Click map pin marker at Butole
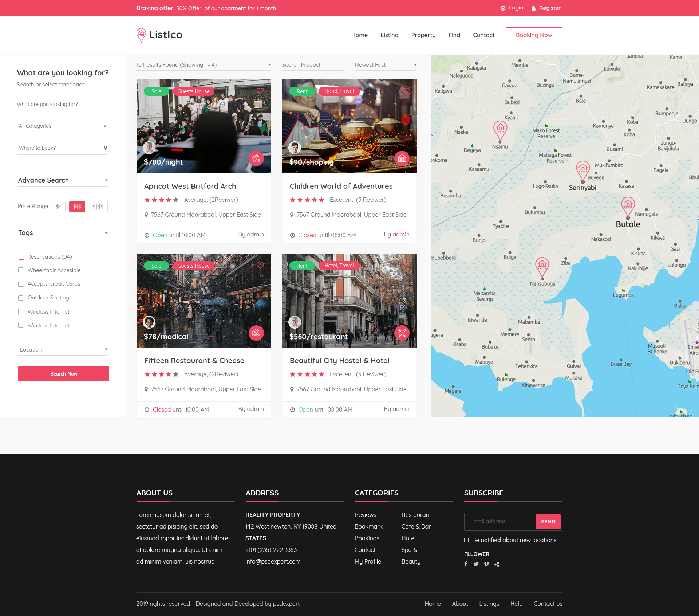Image resolution: width=699 pixels, height=616 pixels. (628, 207)
